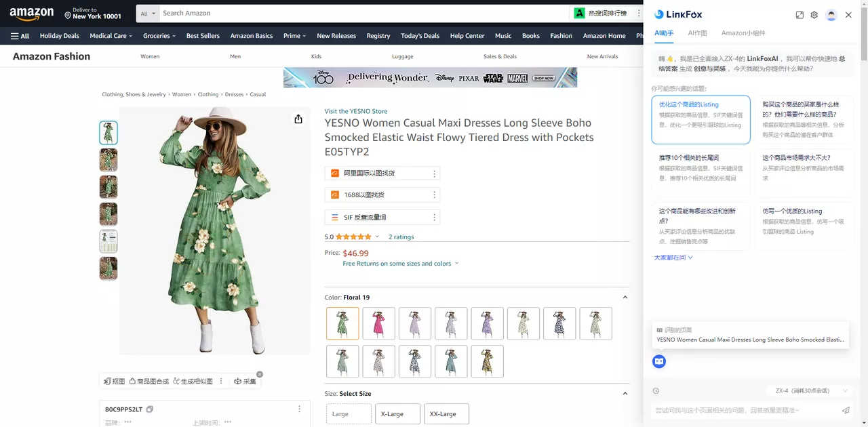This screenshot has height=427, width=868.
Task: Click in the Search Amazon field
Action: tap(363, 14)
